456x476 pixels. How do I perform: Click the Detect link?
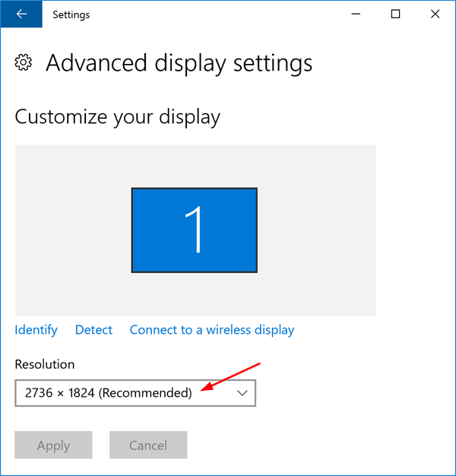click(x=93, y=330)
